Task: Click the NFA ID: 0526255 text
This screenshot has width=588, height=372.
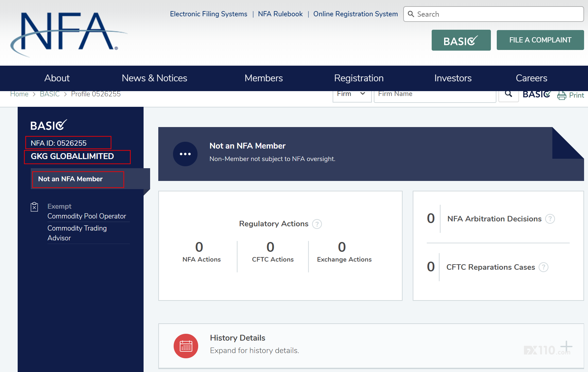Action: click(59, 143)
